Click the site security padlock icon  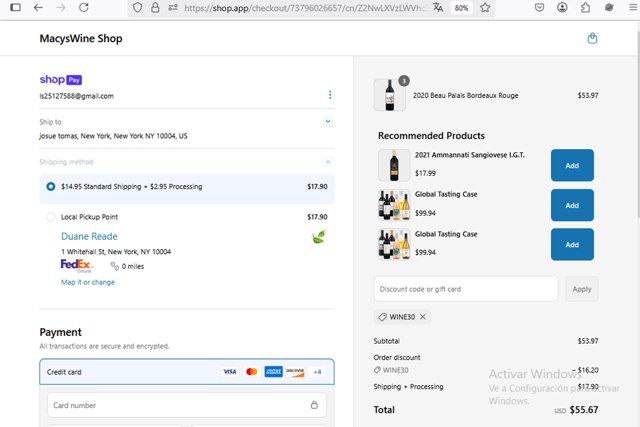155,7
